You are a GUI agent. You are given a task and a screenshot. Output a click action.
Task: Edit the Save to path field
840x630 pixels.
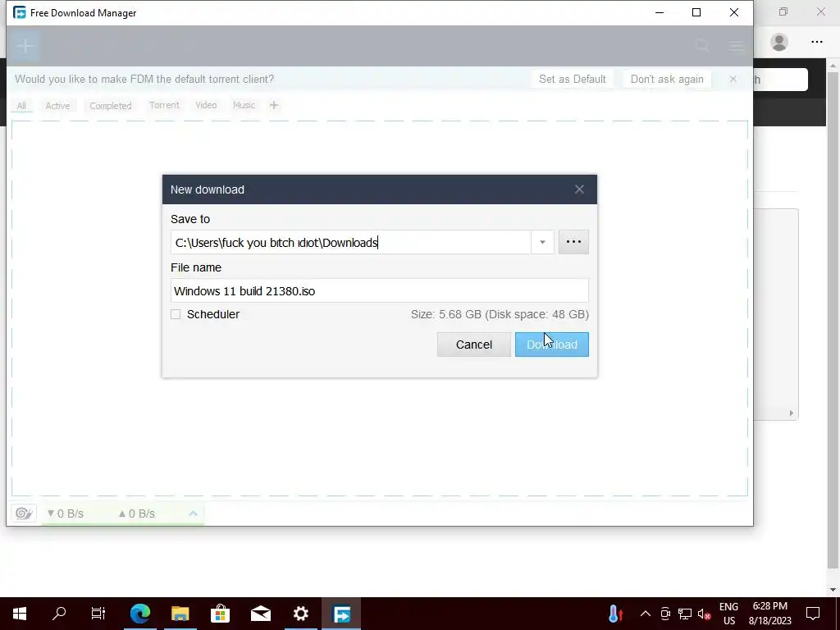[351, 242]
